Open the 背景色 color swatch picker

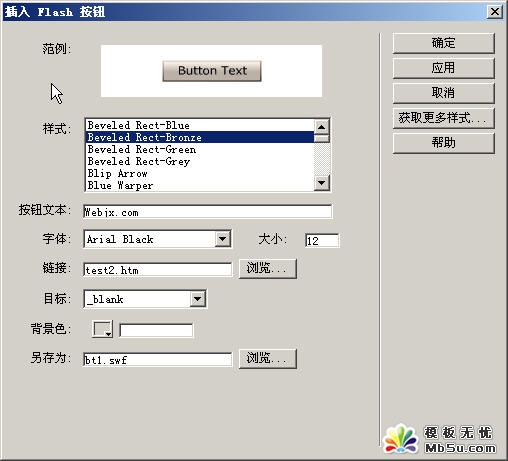[x=102, y=329]
